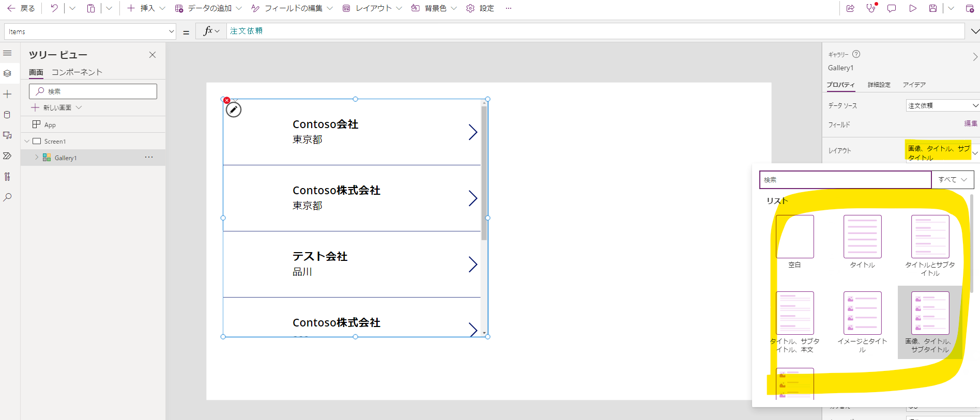Open the data cylinder icon in left rail
The width and height of the screenshot is (980, 420).
pyautogui.click(x=7, y=115)
